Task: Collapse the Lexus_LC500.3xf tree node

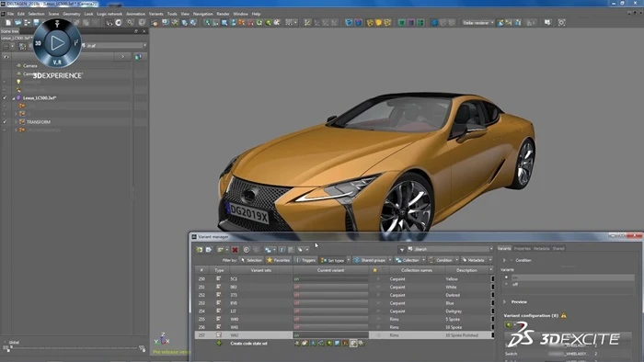Action: coord(13,98)
